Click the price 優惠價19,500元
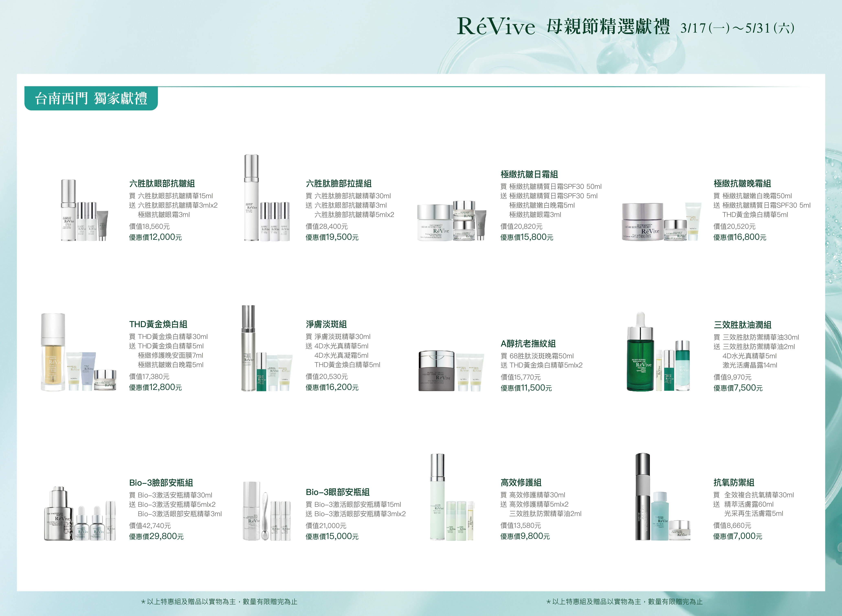The height and width of the screenshot is (616, 842). 332,237
